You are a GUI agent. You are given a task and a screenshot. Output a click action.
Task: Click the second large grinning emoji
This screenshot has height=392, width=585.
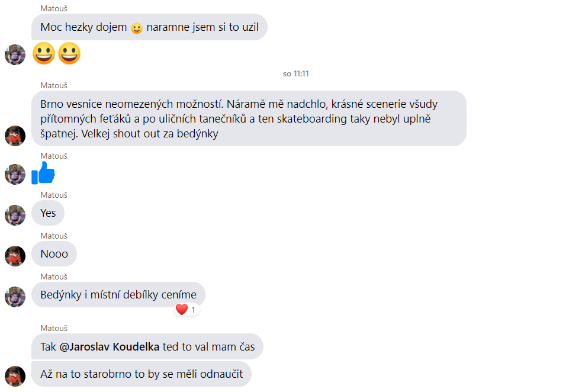point(69,53)
